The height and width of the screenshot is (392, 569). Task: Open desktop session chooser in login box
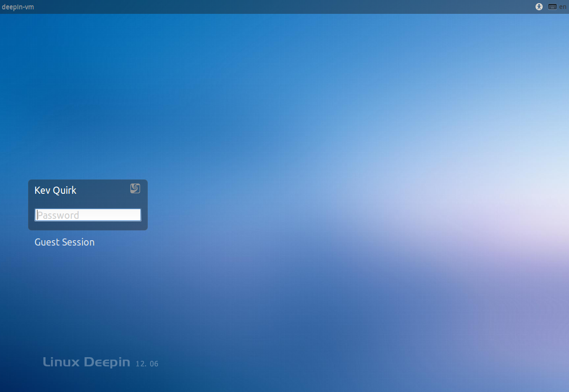(135, 188)
